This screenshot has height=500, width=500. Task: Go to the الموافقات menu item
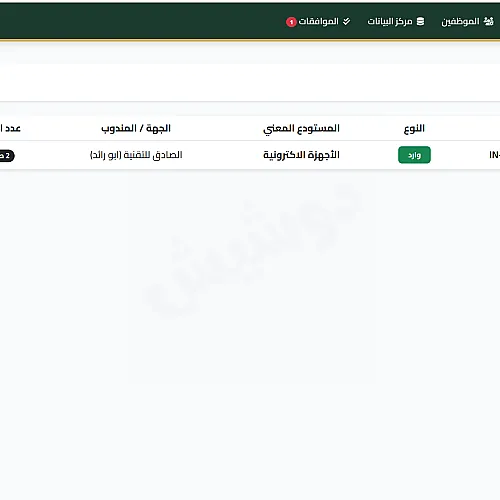click(318, 22)
